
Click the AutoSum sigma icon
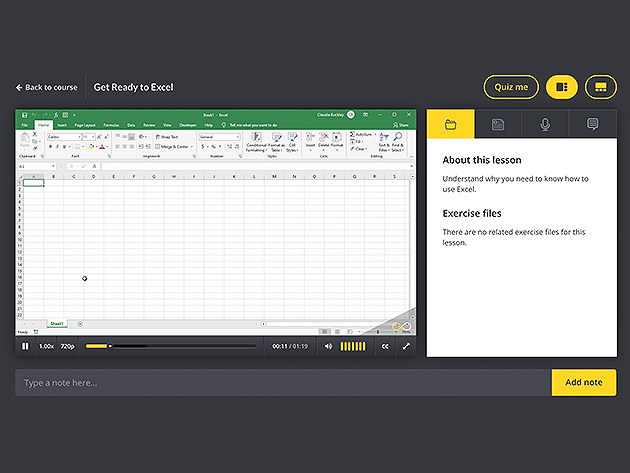click(352, 134)
